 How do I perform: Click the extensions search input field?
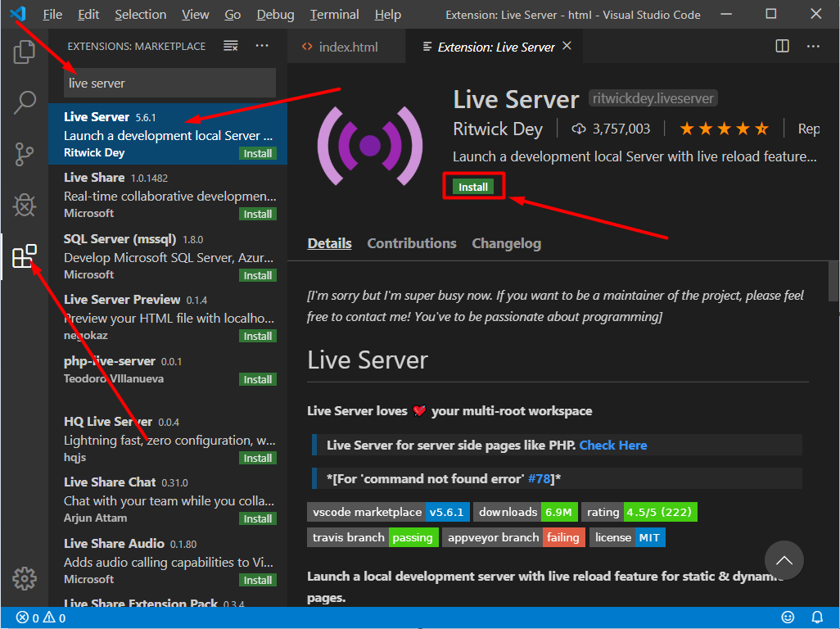(x=169, y=83)
